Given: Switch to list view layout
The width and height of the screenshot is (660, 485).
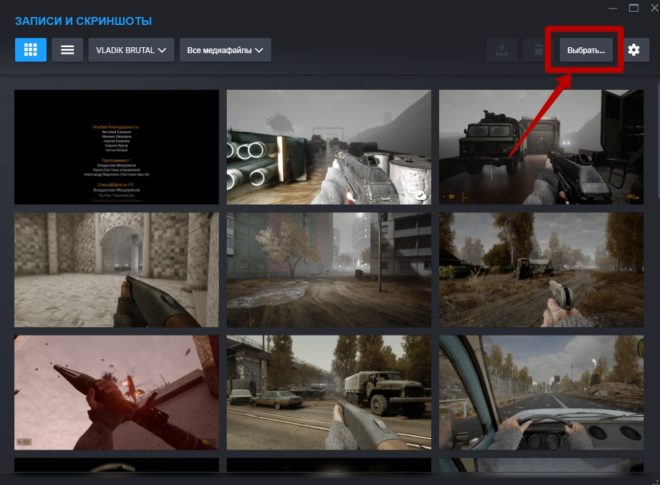Looking at the screenshot, I should (67, 50).
